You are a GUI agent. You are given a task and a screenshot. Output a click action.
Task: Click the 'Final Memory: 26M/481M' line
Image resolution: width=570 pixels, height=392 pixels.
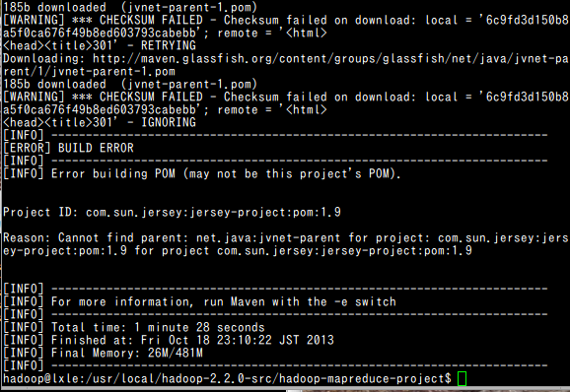pyautogui.click(x=127, y=353)
